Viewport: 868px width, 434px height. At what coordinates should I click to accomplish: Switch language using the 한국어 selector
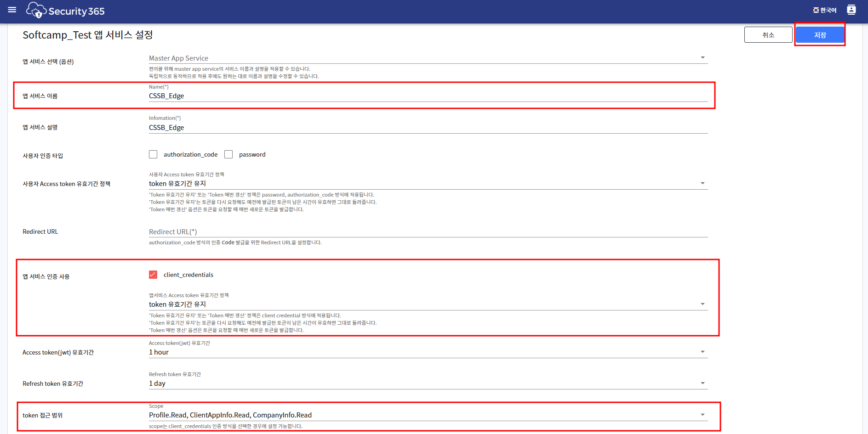point(825,10)
